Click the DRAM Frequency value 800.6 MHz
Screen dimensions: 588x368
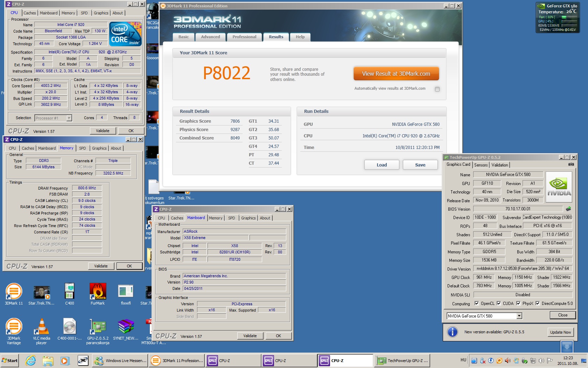click(x=87, y=188)
